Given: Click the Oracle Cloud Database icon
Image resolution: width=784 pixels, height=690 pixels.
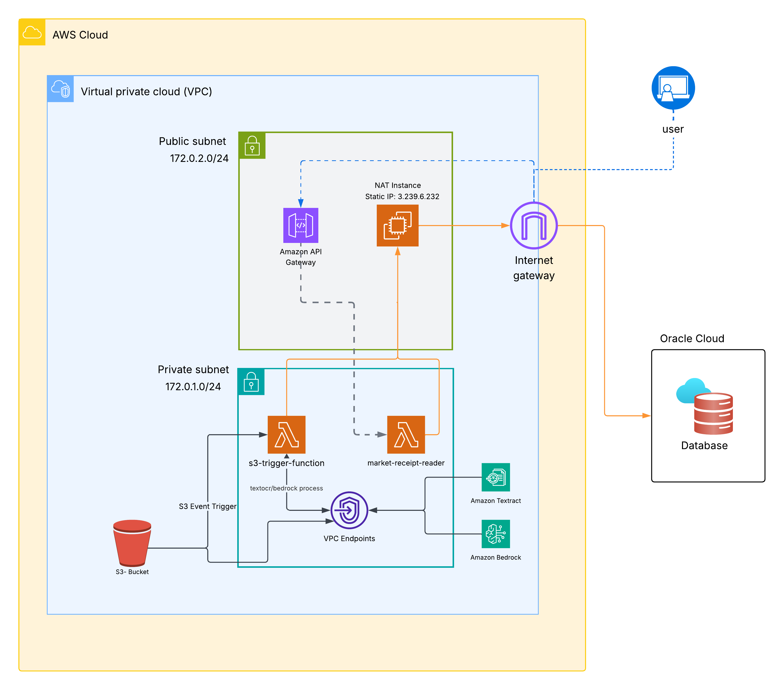Looking at the screenshot, I should coord(705,406).
